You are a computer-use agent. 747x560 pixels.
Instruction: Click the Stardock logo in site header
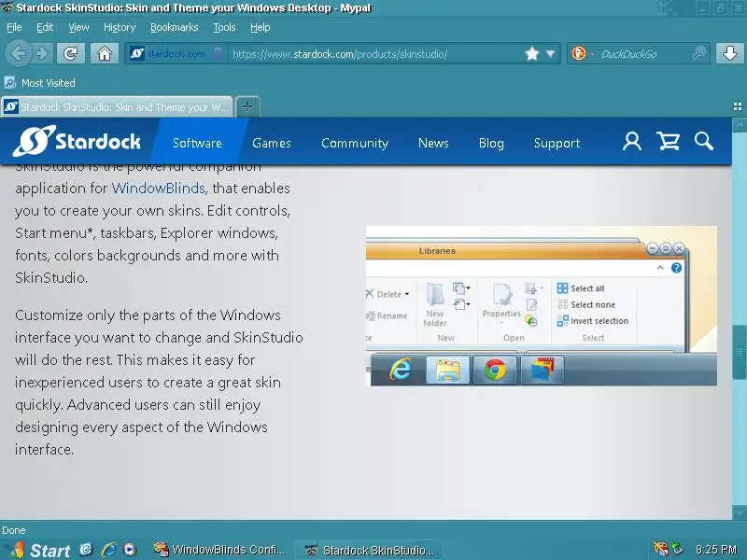tap(77, 141)
